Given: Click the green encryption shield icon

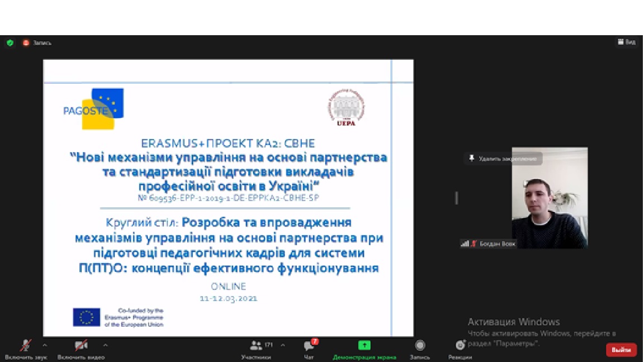Looking at the screenshot, I should point(10,43).
